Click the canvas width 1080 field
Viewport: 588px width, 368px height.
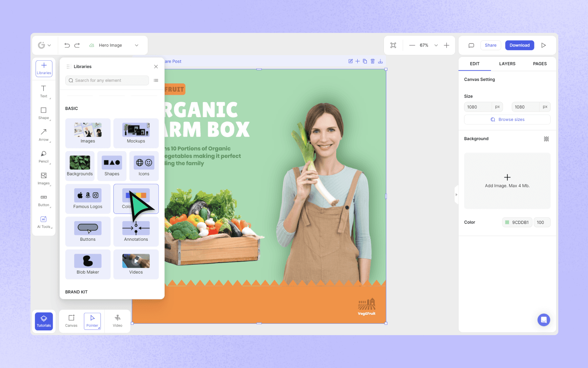[483, 107]
